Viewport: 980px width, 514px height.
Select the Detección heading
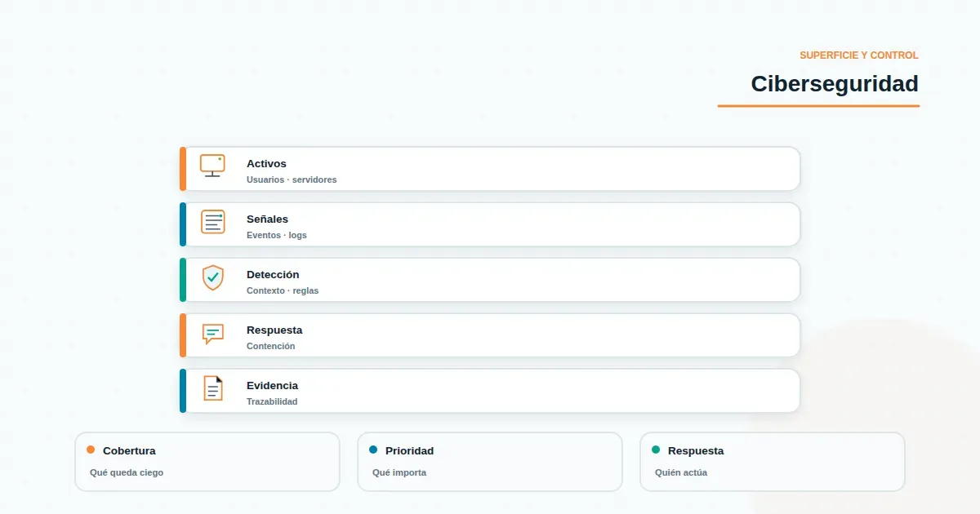click(273, 275)
